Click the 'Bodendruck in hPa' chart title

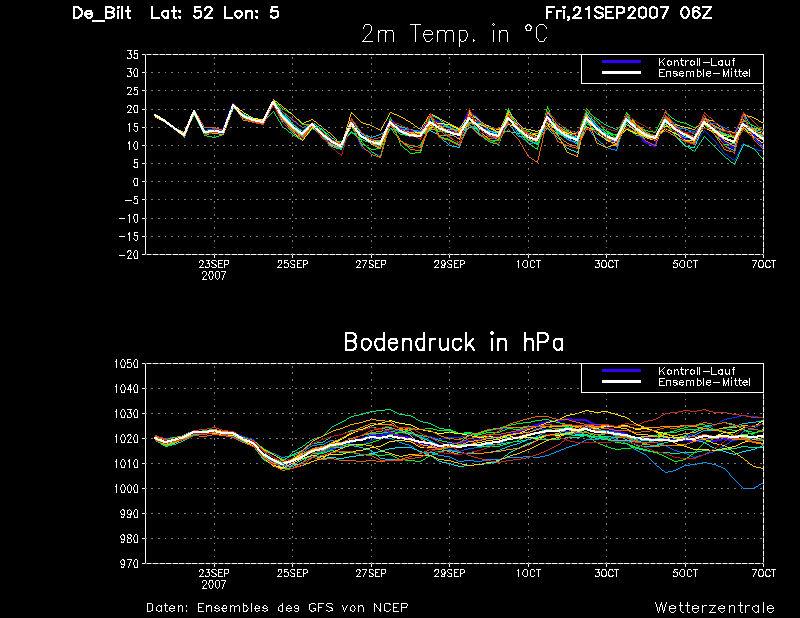(x=454, y=342)
